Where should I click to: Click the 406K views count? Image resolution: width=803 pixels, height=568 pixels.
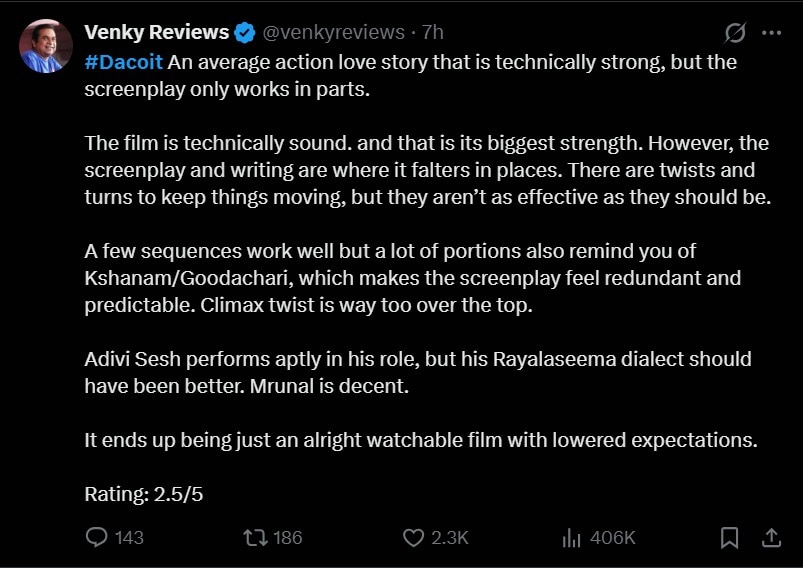point(613,538)
